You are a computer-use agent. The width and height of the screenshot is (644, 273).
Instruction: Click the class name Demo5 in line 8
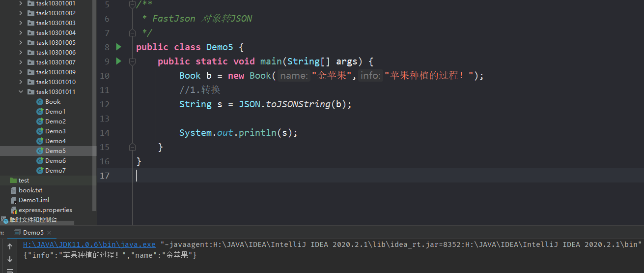tap(220, 47)
